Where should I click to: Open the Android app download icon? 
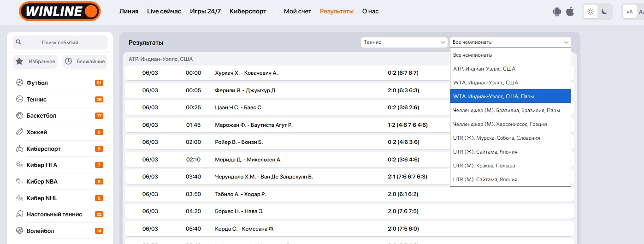pyautogui.click(x=557, y=12)
